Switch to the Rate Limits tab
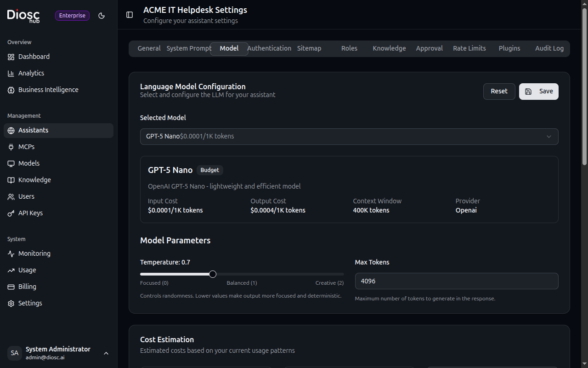Image resolution: width=588 pixels, height=368 pixels. coord(469,48)
